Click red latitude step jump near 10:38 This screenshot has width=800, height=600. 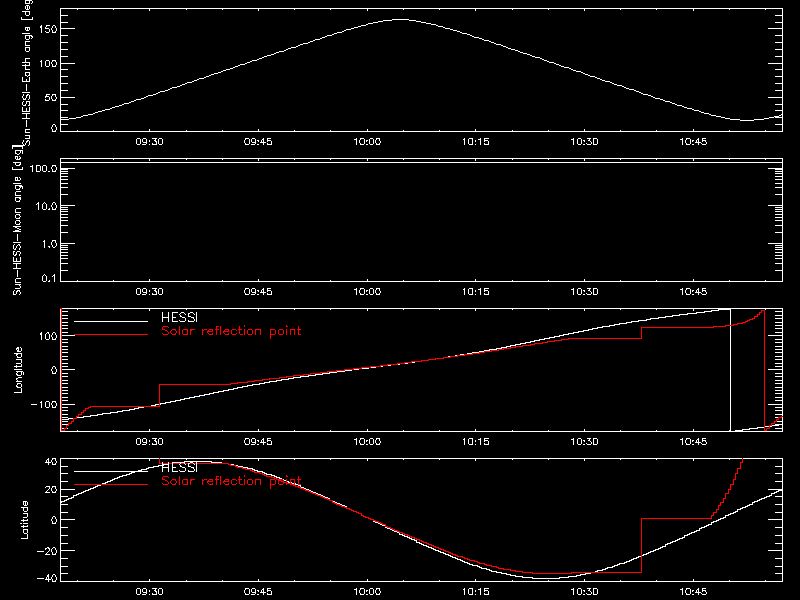(x=641, y=545)
